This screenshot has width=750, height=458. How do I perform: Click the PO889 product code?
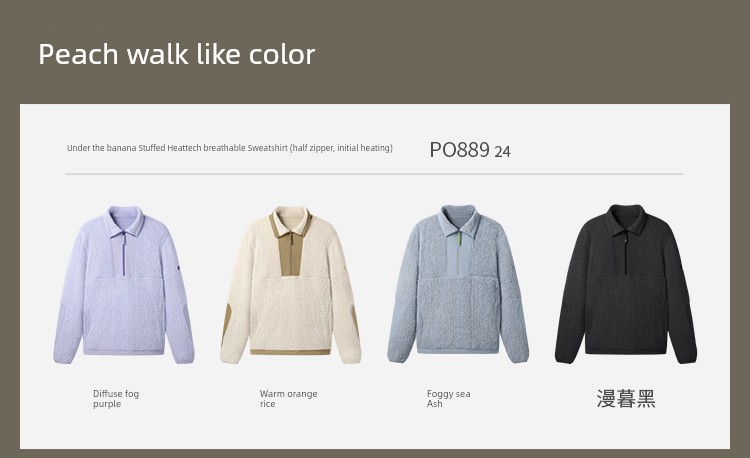tap(459, 150)
